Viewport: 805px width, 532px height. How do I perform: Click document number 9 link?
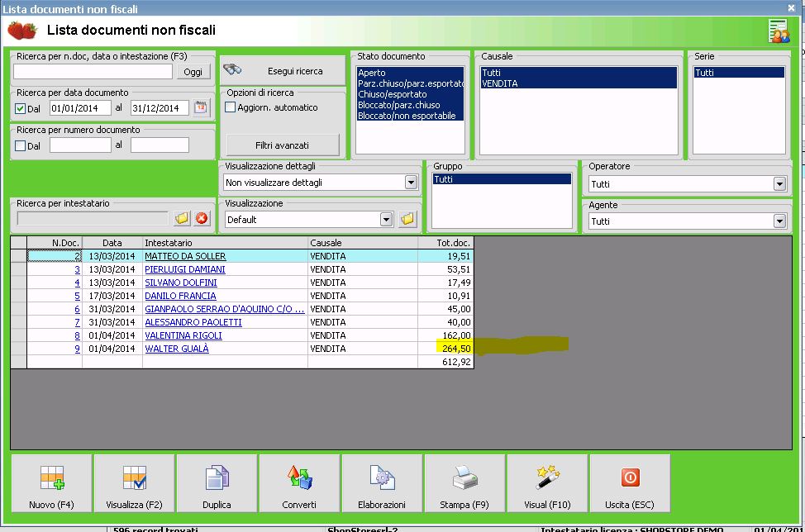tap(78, 349)
